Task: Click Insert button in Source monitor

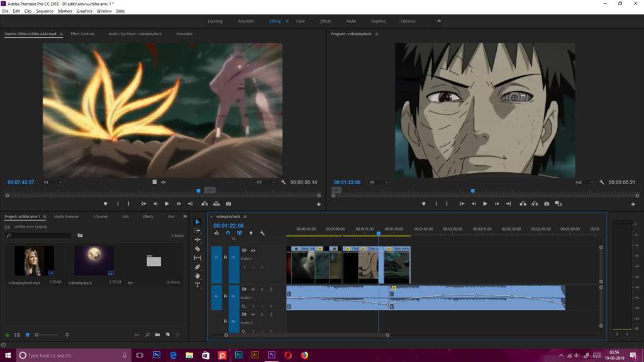Action: (204, 204)
